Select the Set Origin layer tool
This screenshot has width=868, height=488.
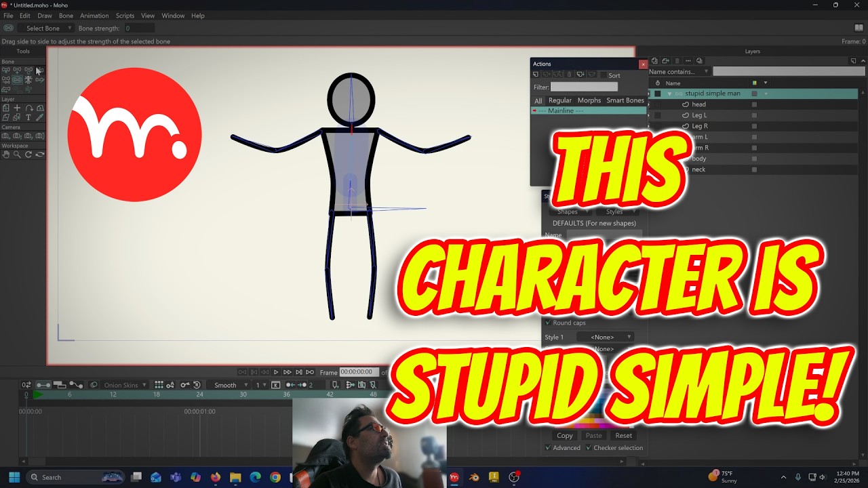[x=6, y=108]
